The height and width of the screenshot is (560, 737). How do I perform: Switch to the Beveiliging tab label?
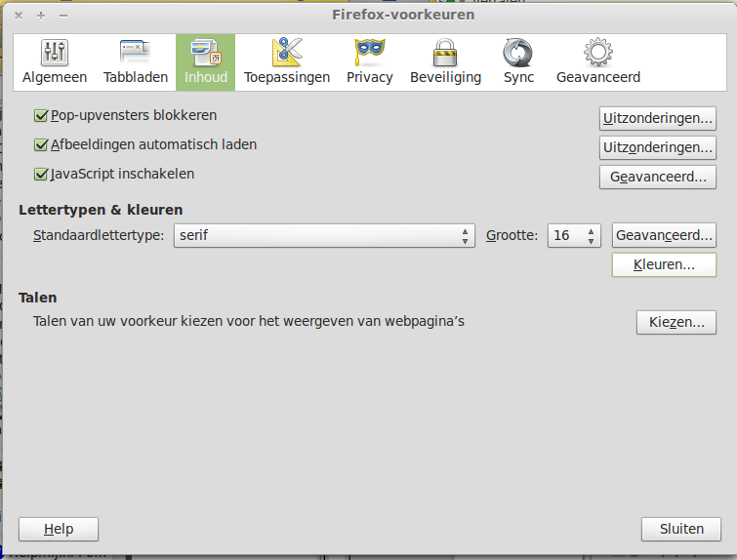(x=445, y=77)
